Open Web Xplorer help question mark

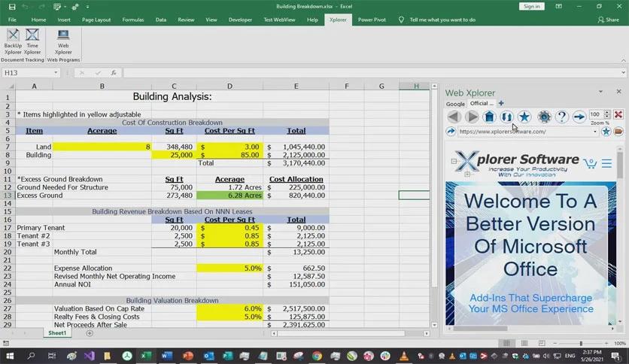pos(561,117)
